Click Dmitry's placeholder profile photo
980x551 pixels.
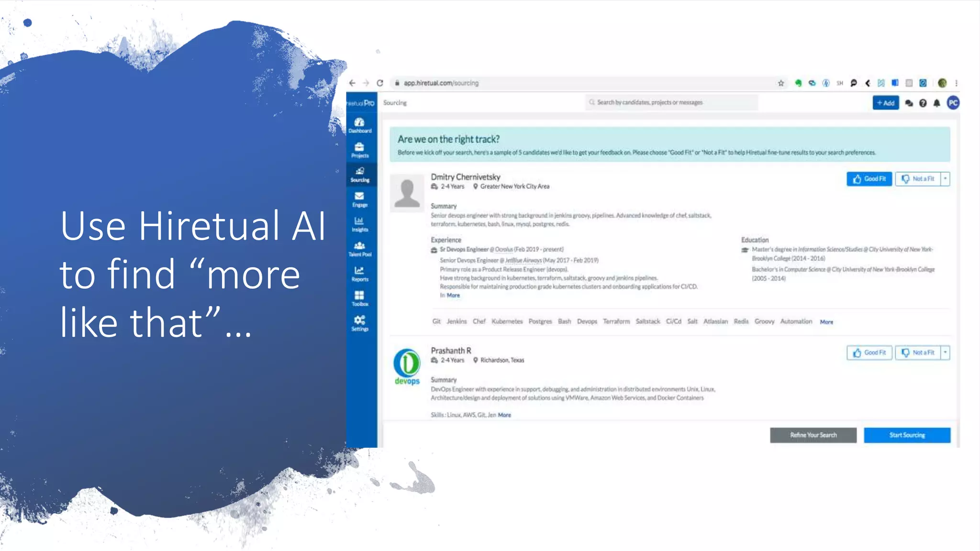[x=407, y=193]
